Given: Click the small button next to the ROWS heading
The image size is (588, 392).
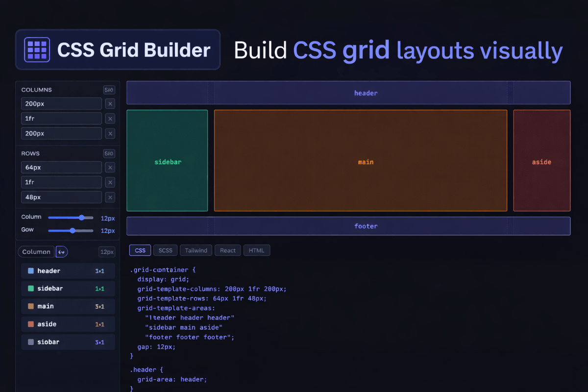Looking at the screenshot, I should click(x=109, y=153).
